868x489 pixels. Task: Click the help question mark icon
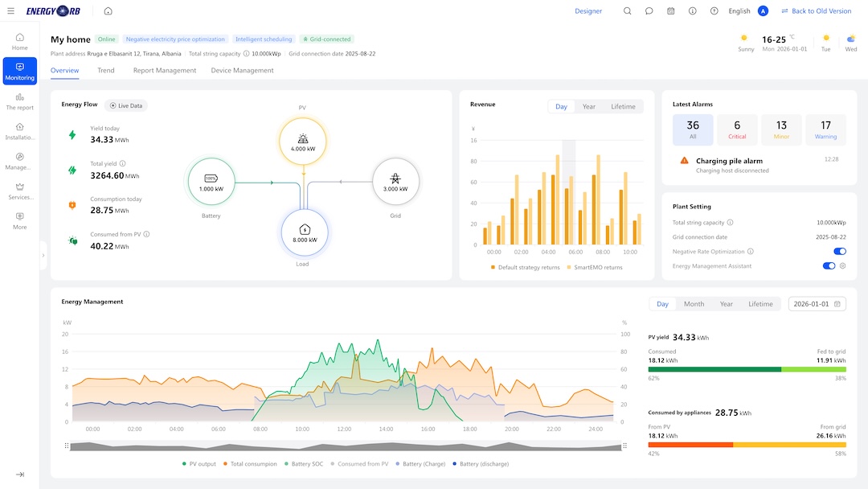(714, 11)
